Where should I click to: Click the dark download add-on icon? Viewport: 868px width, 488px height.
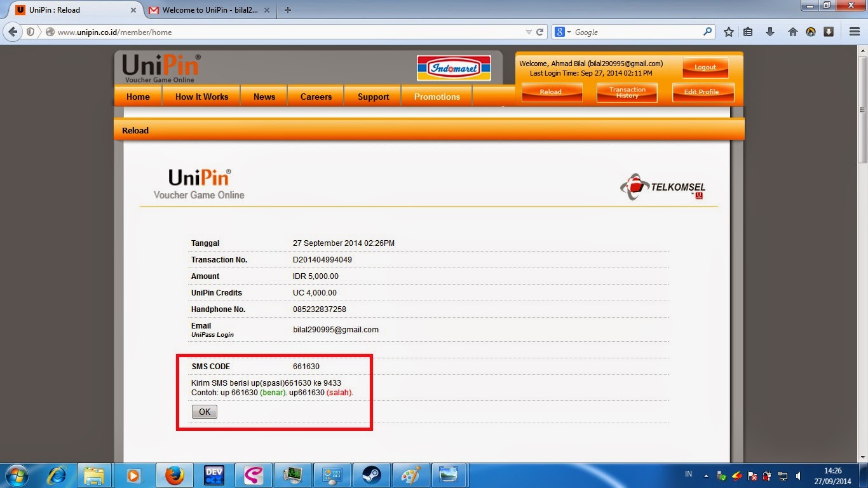829,32
